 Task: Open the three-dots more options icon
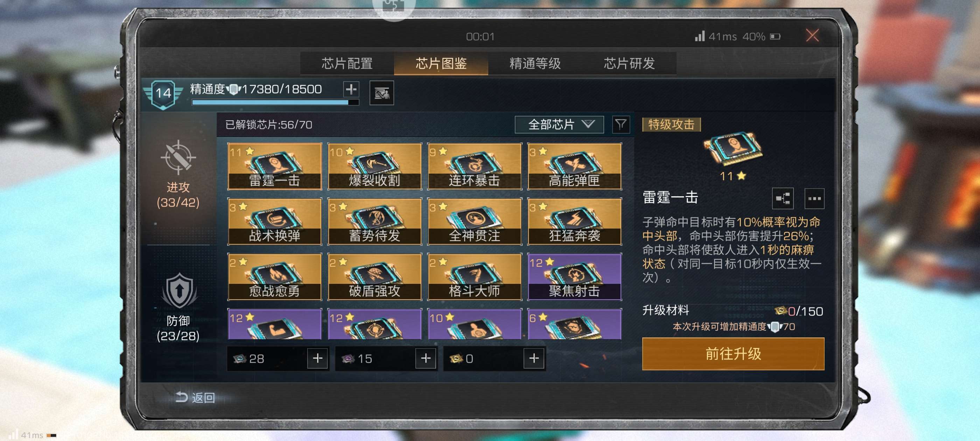pos(814,198)
